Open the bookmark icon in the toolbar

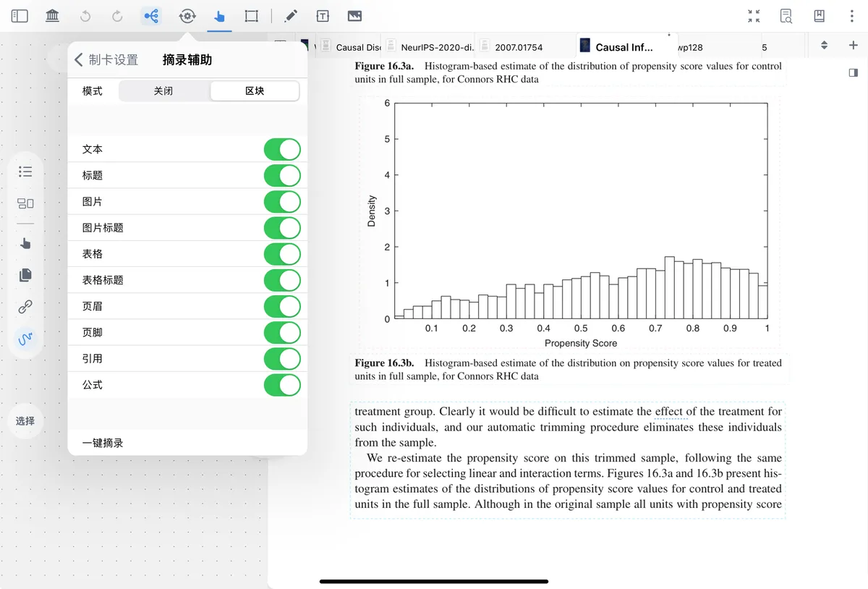[820, 16]
